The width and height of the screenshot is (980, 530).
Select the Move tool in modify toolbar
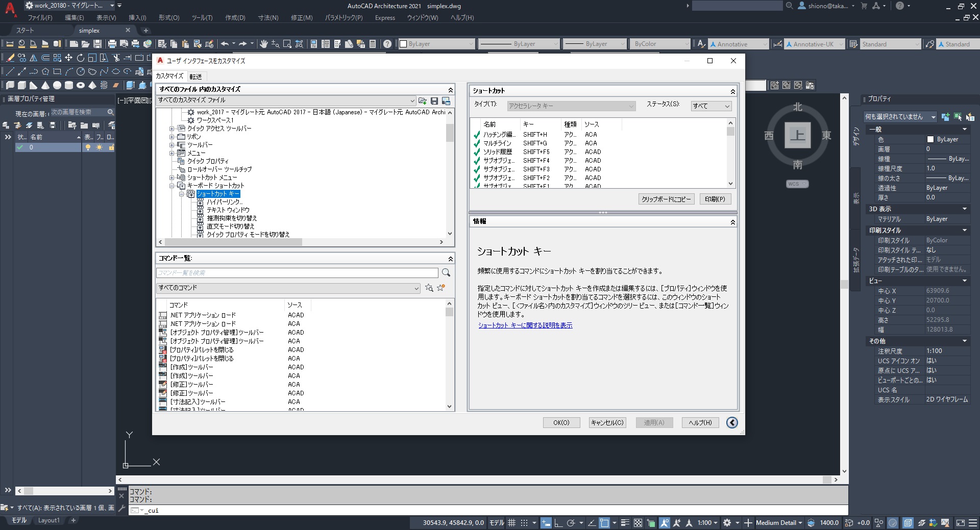point(68,58)
